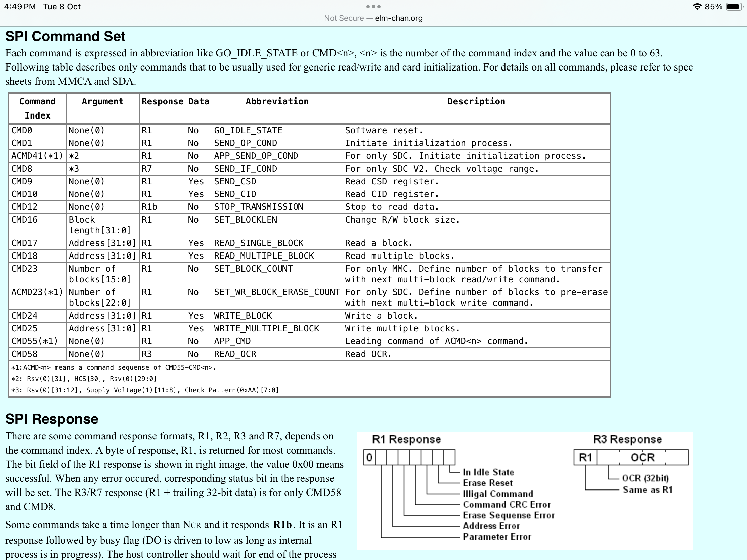Select the CMD1 command index cell
This screenshot has width=747, height=560.
pos(38,143)
